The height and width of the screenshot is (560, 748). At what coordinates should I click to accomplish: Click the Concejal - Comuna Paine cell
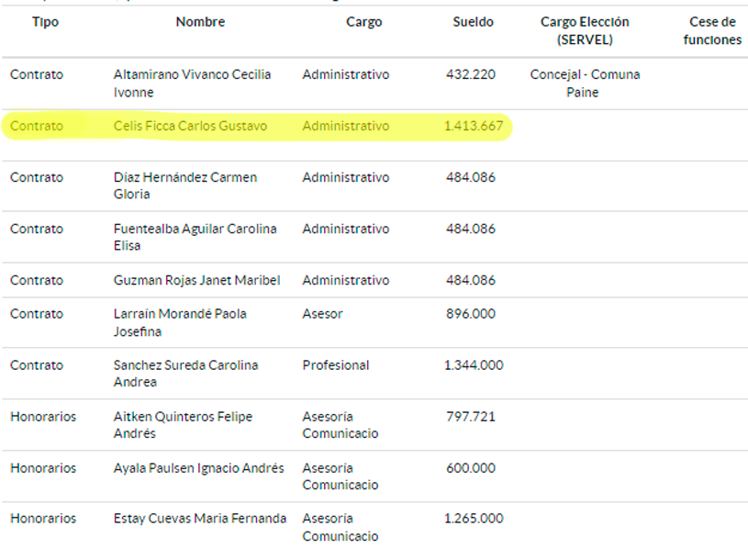click(x=585, y=83)
